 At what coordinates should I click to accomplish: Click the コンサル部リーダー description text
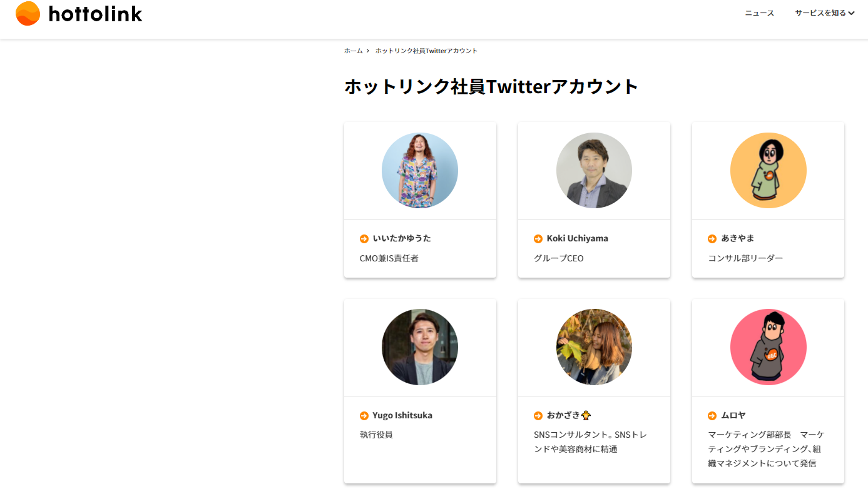[745, 258]
